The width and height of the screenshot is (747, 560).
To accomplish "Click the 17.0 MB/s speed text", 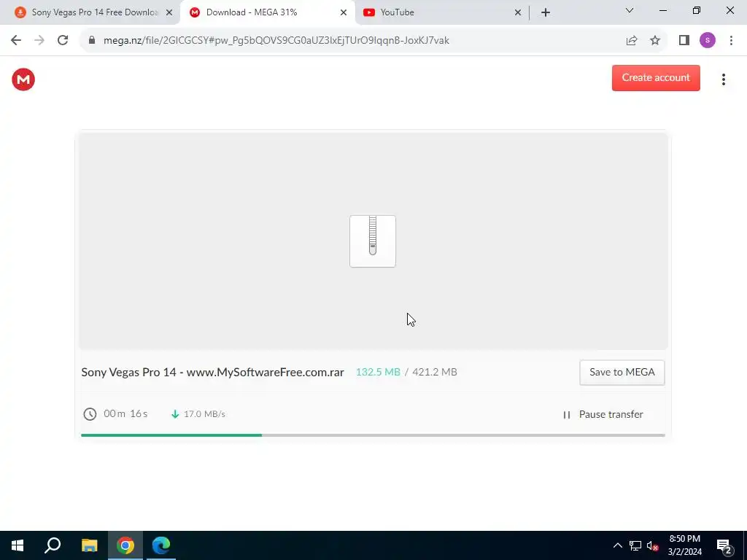I will (x=204, y=414).
